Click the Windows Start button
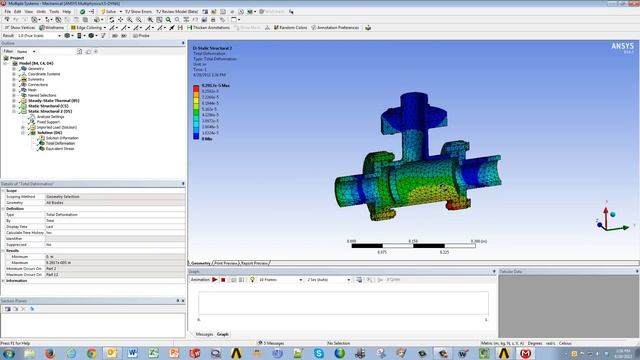 click(8, 353)
